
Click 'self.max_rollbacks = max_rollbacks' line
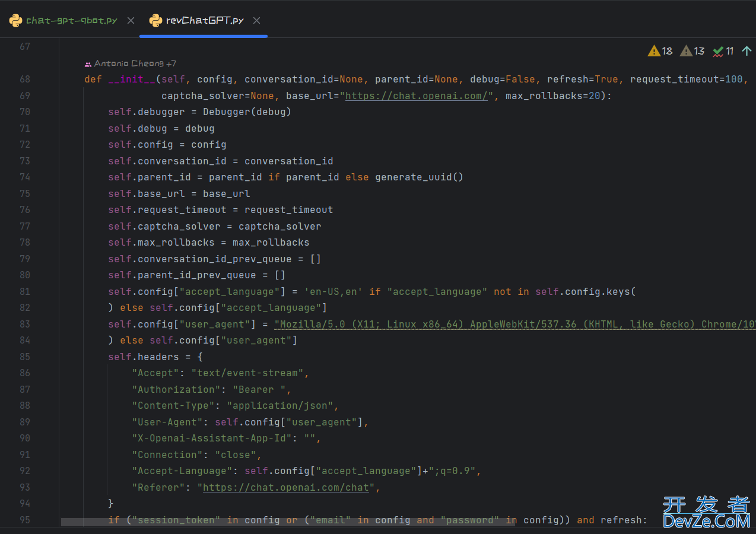click(x=209, y=242)
